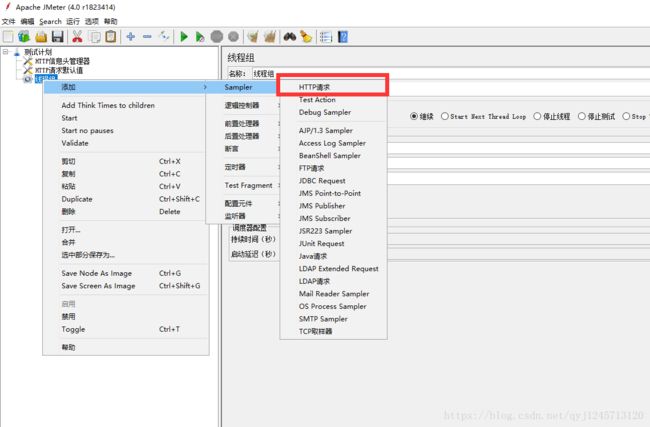
Task: Choose Debug Sampler from the list
Action: [334, 112]
